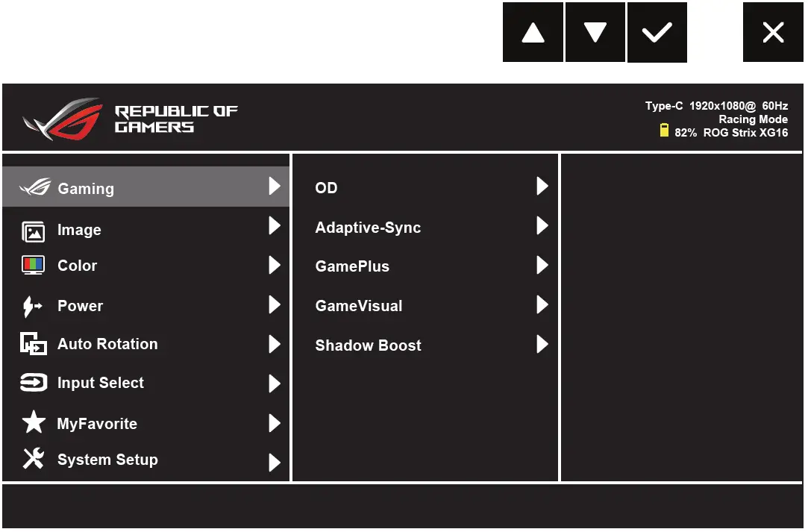Expand the Adaptive-Sync submenu arrow
The image size is (808, 532).
[542, 226]
